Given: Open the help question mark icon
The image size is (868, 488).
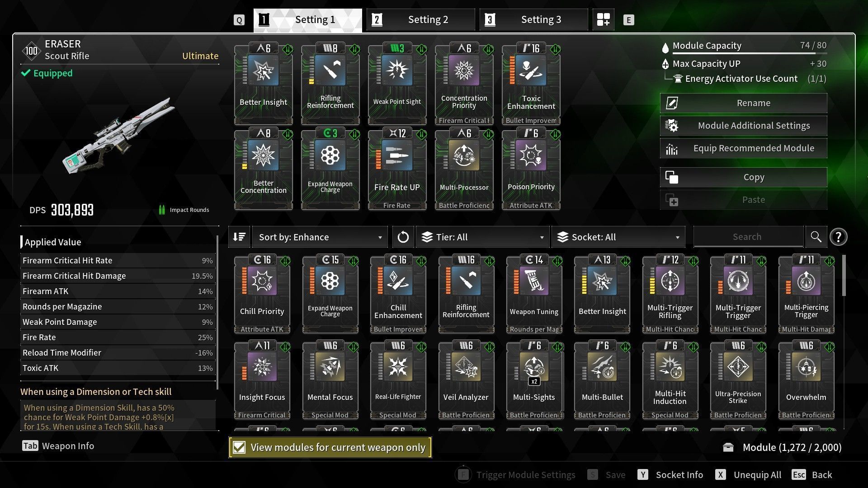Looking at the screenshot, I should click(x=839, y=237).
